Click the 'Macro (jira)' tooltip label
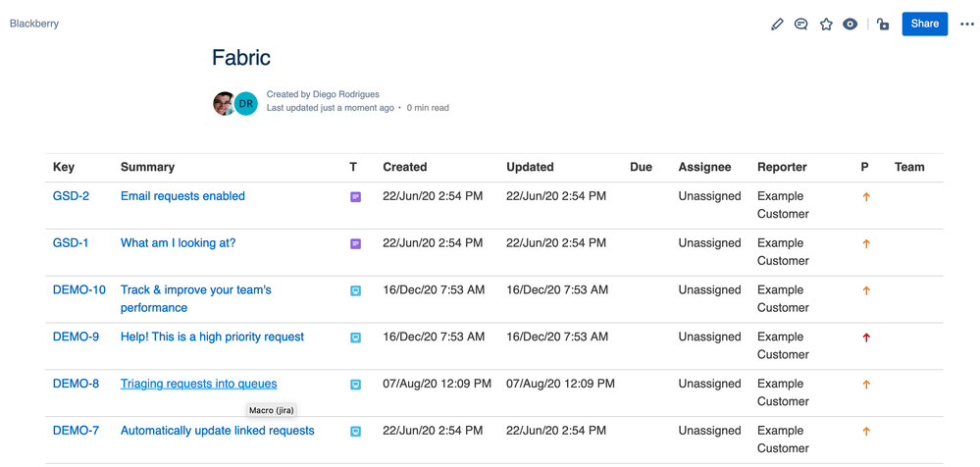The height and width of the screenshot is (467, 980). point(272,411)
